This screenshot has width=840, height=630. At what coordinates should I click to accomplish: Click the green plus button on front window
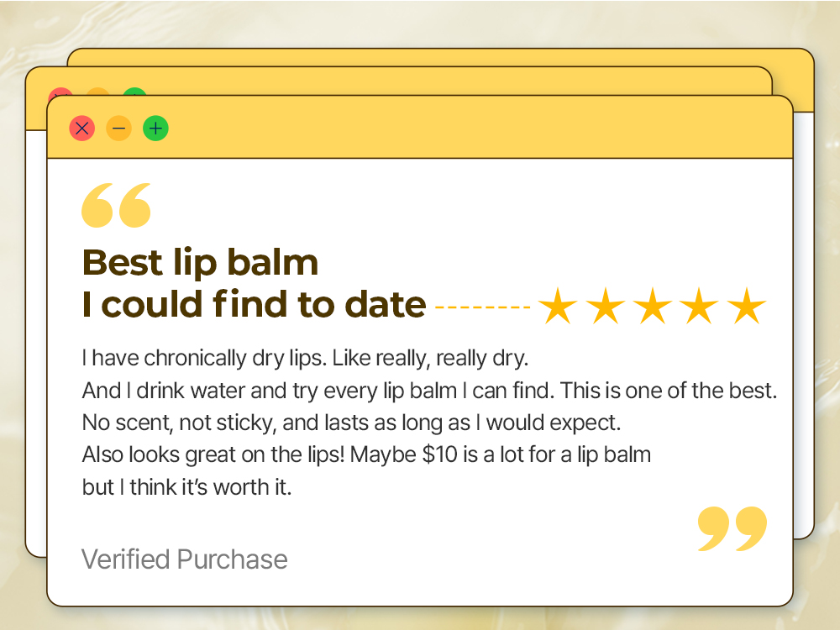point(155,129)
